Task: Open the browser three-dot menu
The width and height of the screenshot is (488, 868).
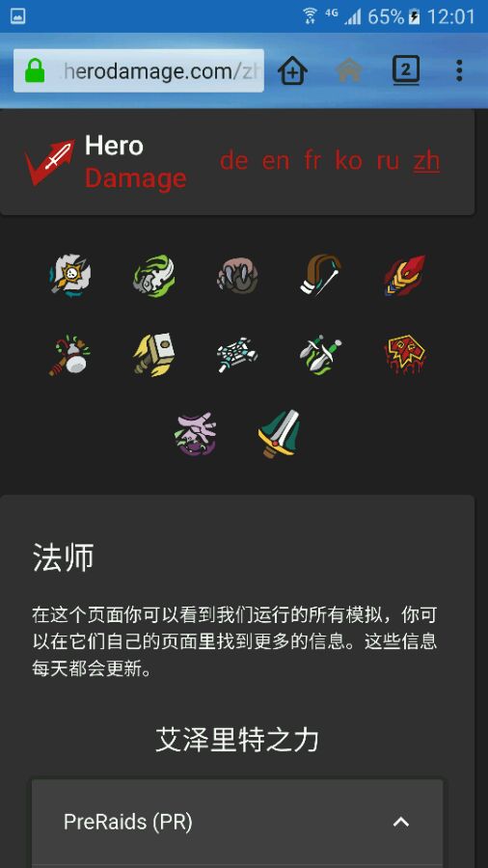Action: point(459,70)
